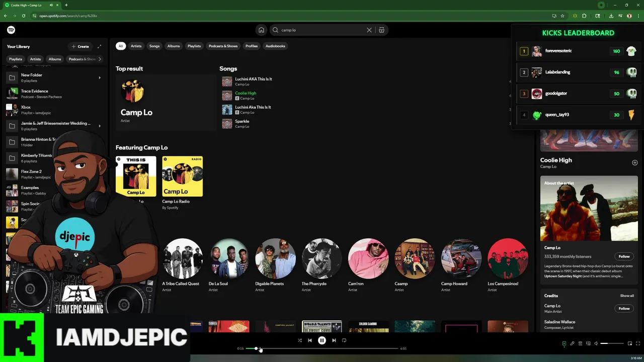Click the Chrome profile avatar
644x362 pixels.
tap(629, 16)
